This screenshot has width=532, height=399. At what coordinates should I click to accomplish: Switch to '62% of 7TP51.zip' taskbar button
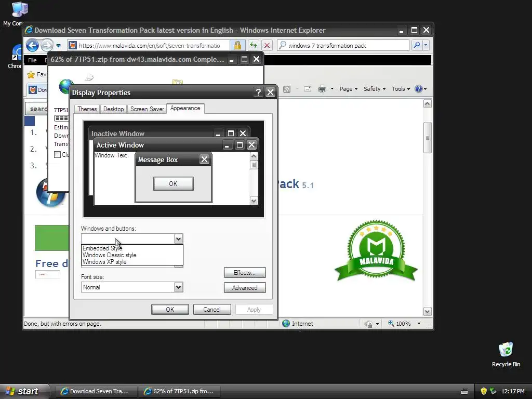point(180,391)
